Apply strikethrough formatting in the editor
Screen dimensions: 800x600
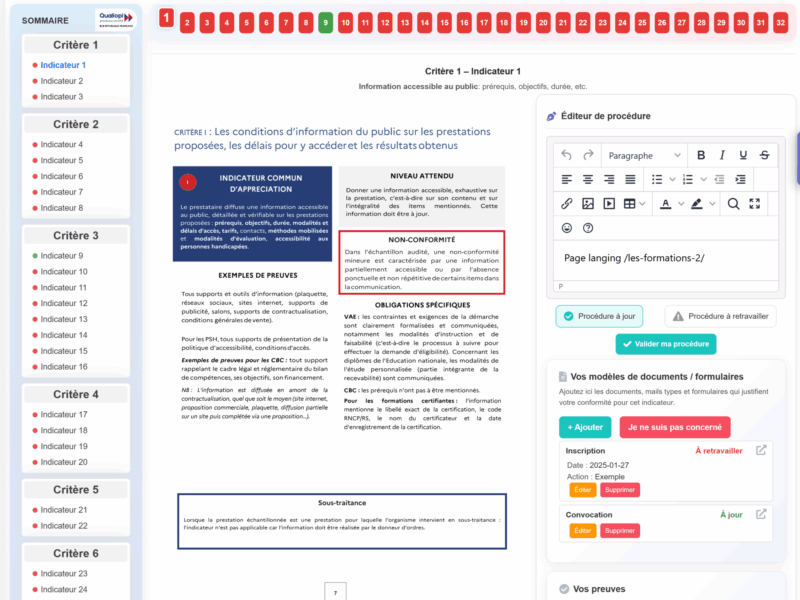click(x=765, y=155)
